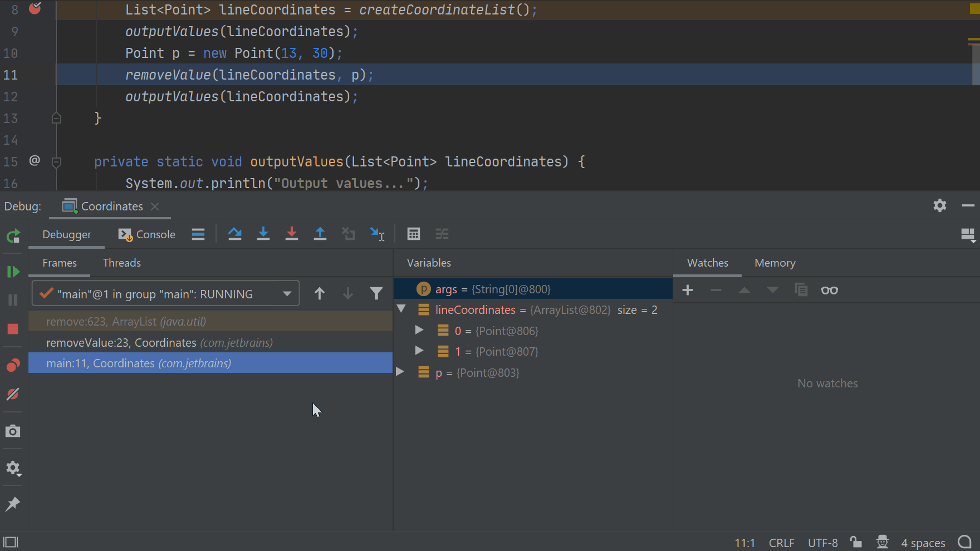Stop the debug session with red square

pyautogui.click(x=13, y=329)
